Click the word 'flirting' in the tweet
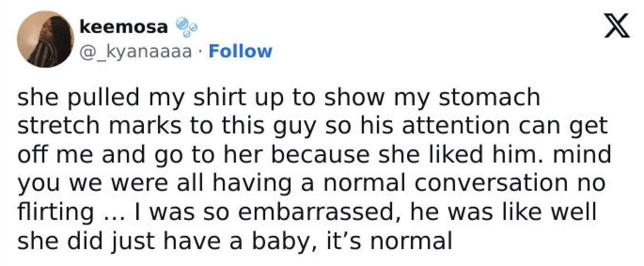Image resolution: width=644 pixels, height=266 pixels. [x=55, y=212]
